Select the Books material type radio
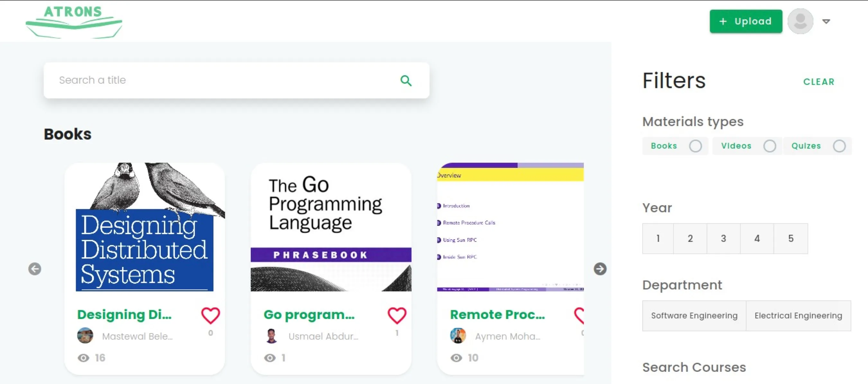Viewport: 868px width, 384px height. coord(695,146)
